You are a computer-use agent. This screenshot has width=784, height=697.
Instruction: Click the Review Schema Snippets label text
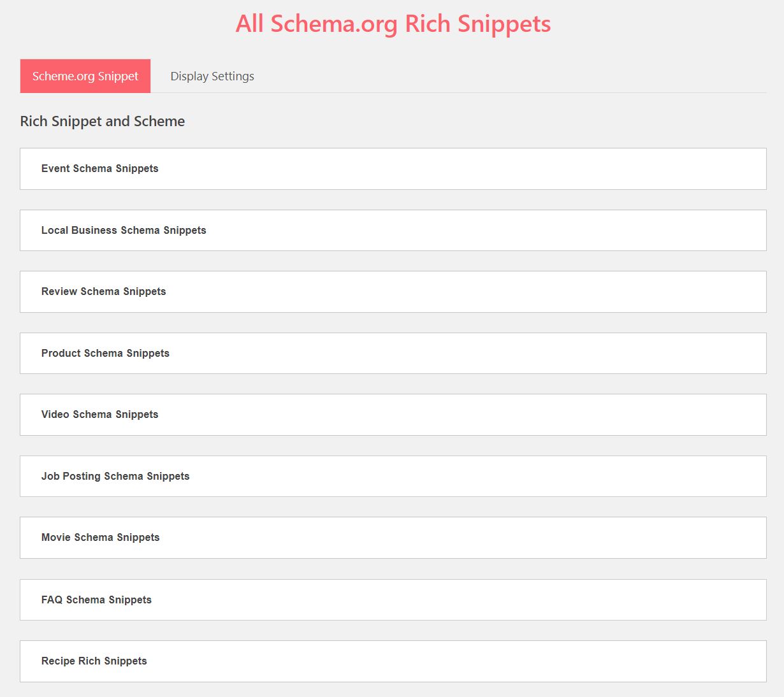click(x=104, y=292)
